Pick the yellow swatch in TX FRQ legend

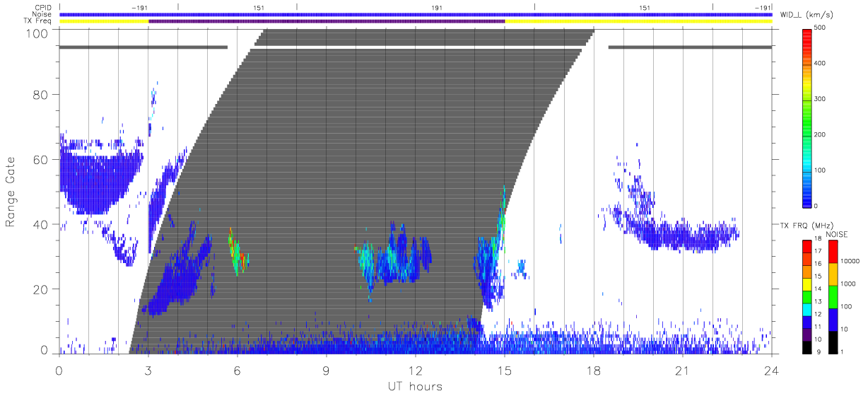click(807, 284)
